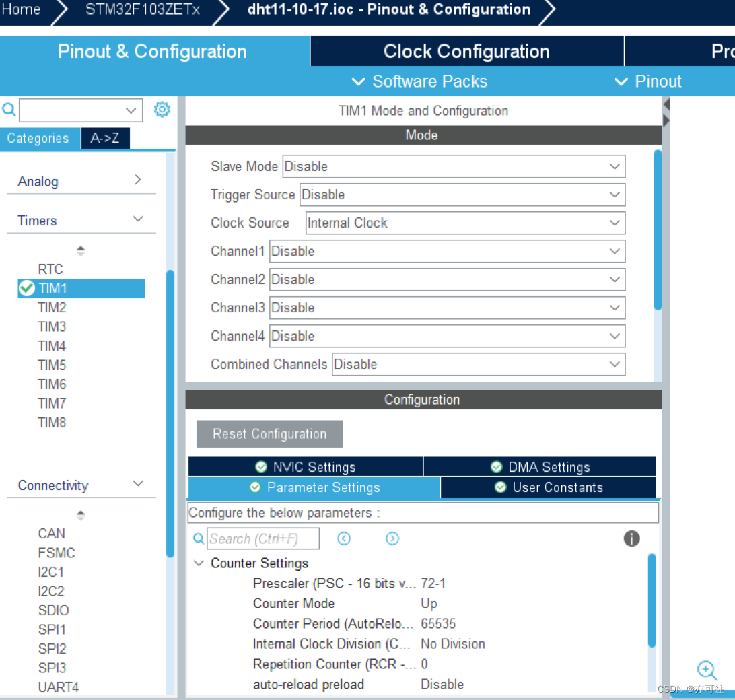Open the peripheral search combo box dropdown

131,110
